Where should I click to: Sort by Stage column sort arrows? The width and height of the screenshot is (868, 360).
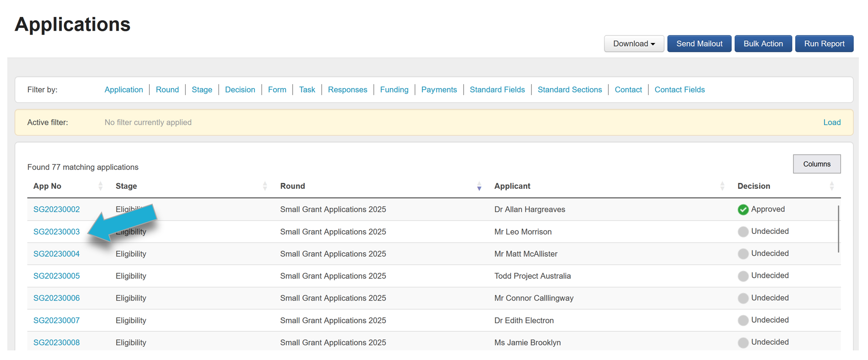click(x=265, y=186)
